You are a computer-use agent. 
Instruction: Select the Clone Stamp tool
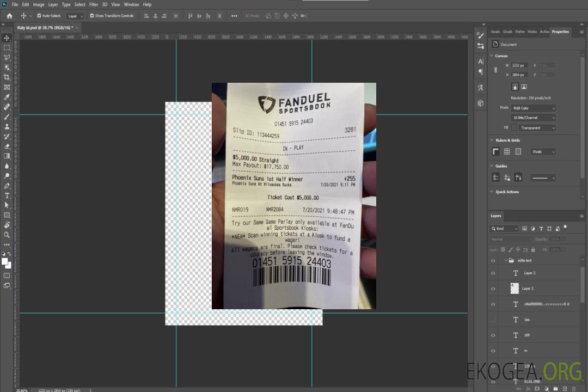7,127
